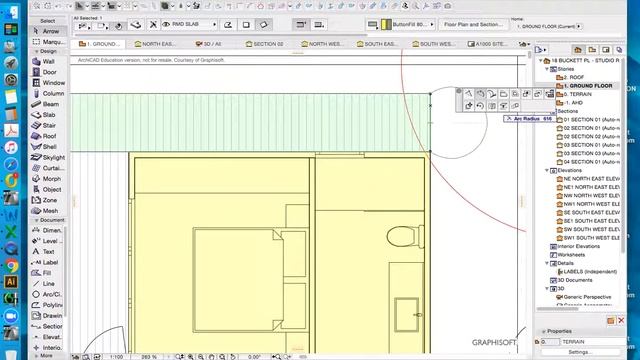Select the Level Dimension tool
Image resolution: width=640 pixels, height=360 pixels.
(x=47, y=241)
